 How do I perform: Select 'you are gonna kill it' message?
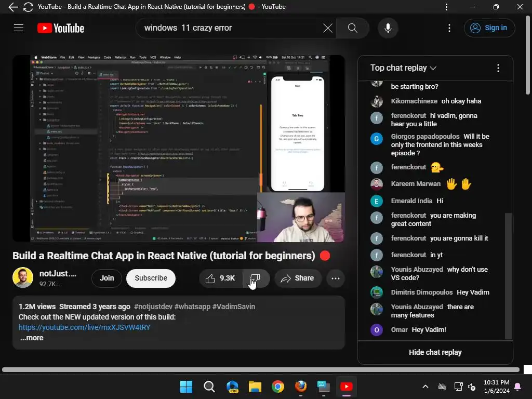pyautogui.click(x=459, y=238)
